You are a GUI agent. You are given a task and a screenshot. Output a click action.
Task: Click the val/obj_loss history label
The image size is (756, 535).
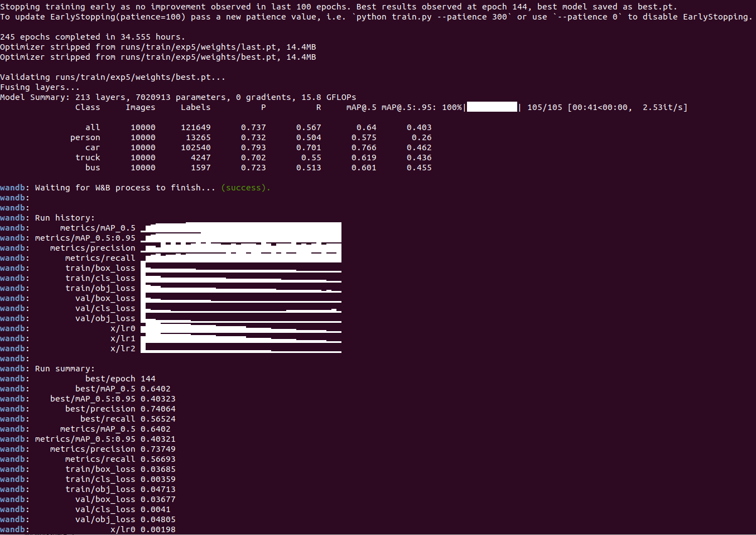tap(105, 318)
